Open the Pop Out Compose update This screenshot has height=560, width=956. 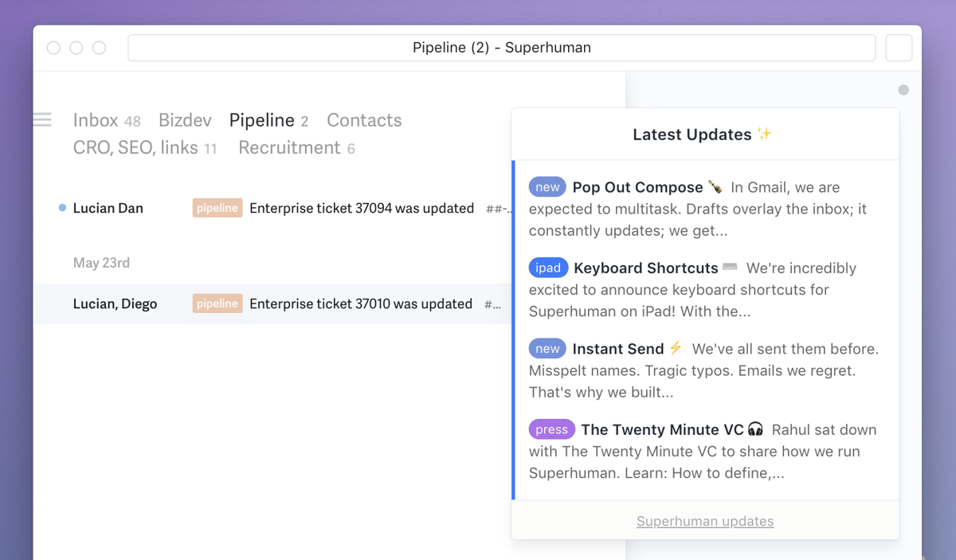(637, 187)
